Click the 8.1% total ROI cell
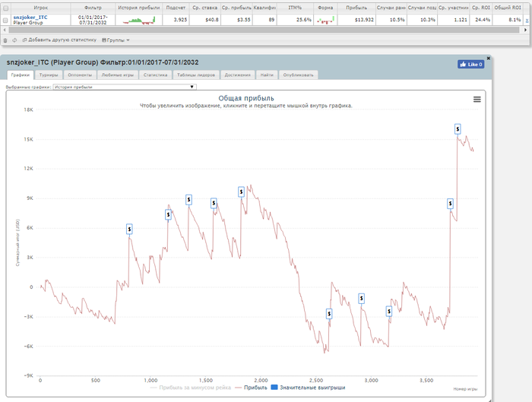 tap(508, 20)
